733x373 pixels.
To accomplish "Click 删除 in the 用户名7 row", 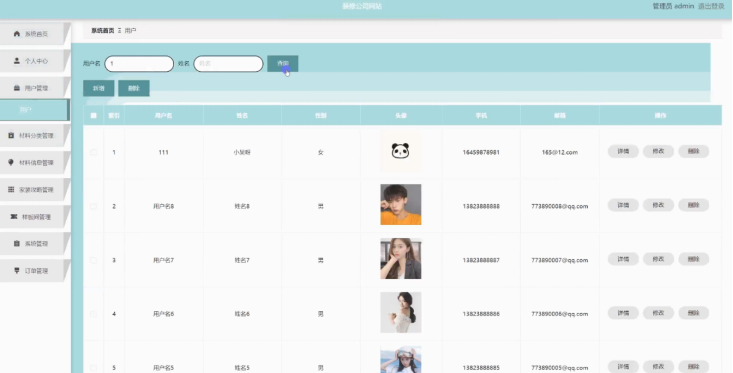I will 694,259.
